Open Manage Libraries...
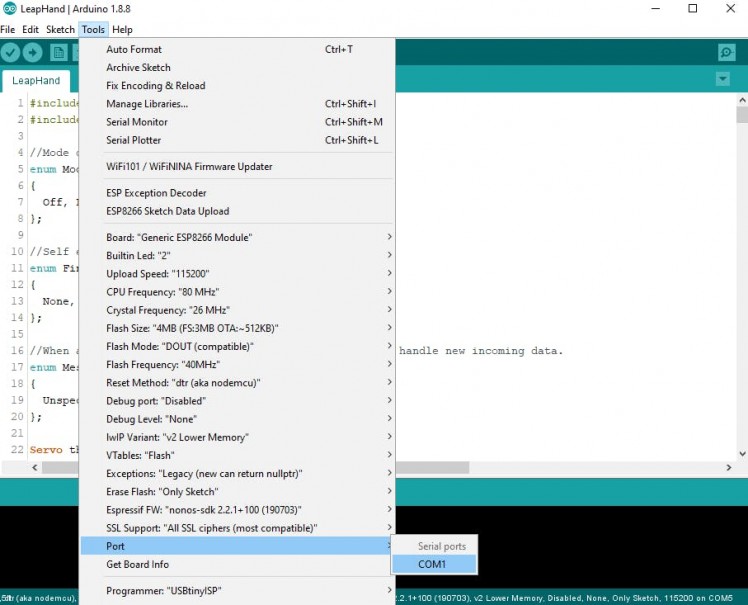 tap(237, 104)
